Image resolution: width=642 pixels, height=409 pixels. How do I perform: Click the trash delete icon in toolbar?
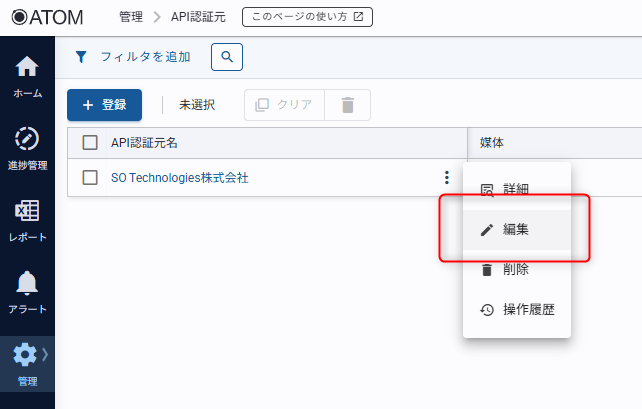(x=347, y=105)
